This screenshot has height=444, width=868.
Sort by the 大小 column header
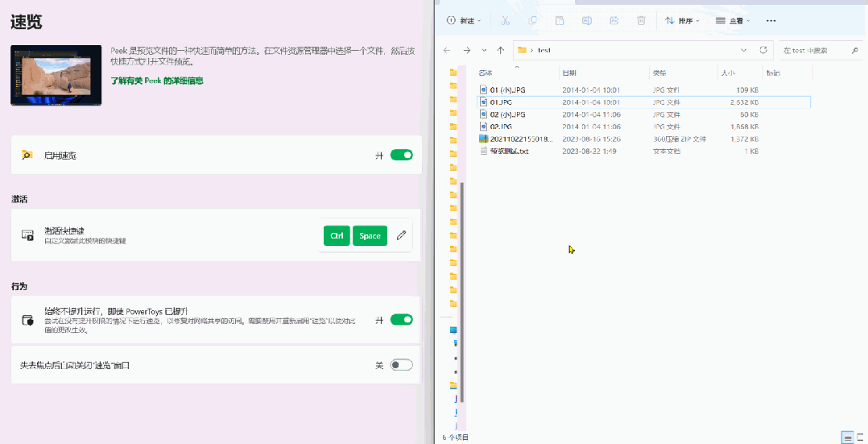click(728, 73)
